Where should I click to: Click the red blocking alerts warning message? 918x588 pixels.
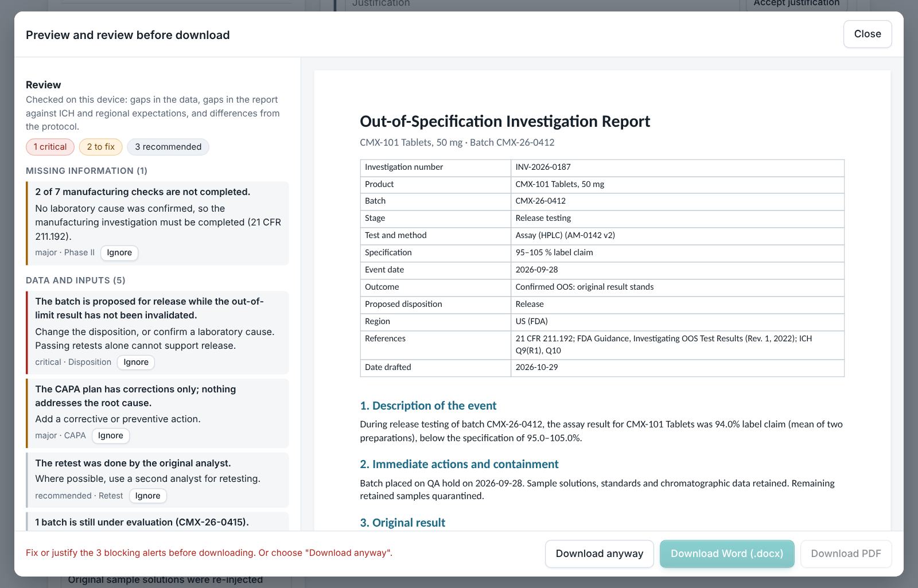pyautogui.click(x=209, y=553)
